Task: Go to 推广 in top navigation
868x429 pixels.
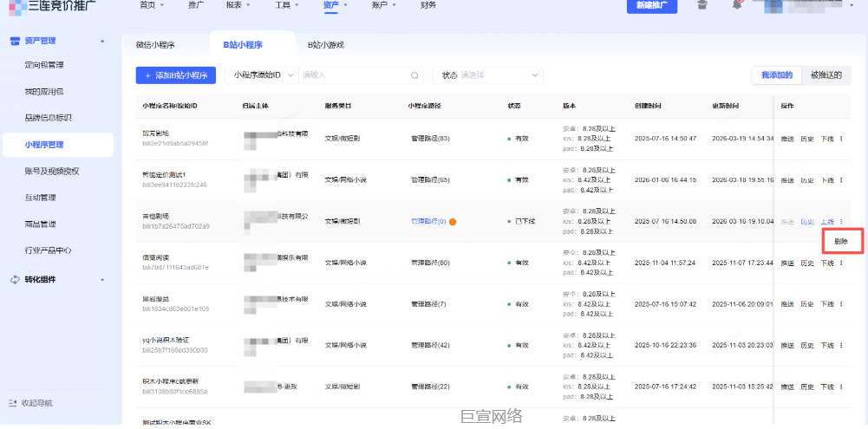Action: pos(196,5)
